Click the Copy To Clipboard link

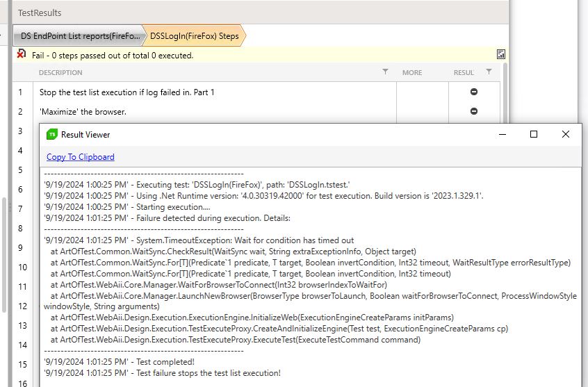(x=81, y=157)
